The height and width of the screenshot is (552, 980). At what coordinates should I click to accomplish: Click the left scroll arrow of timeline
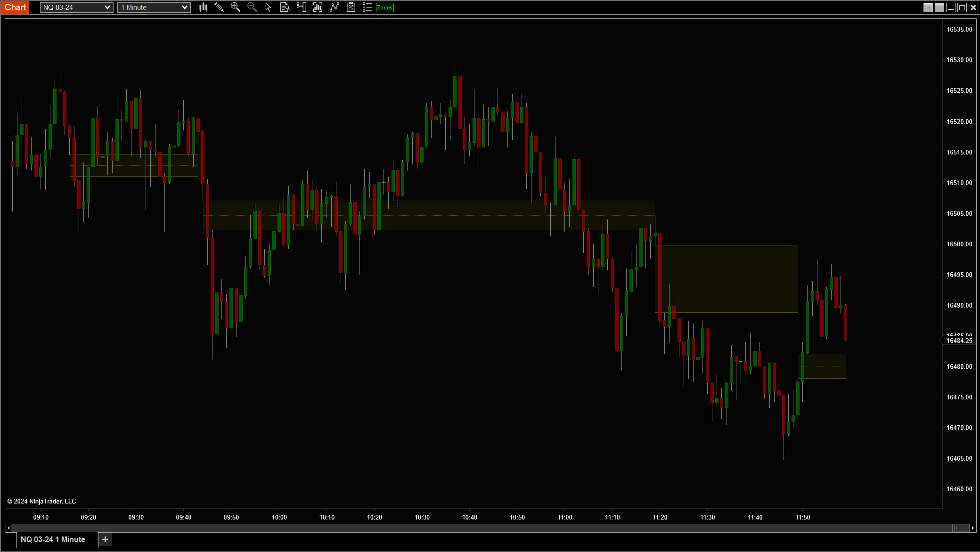coord(8,528)
